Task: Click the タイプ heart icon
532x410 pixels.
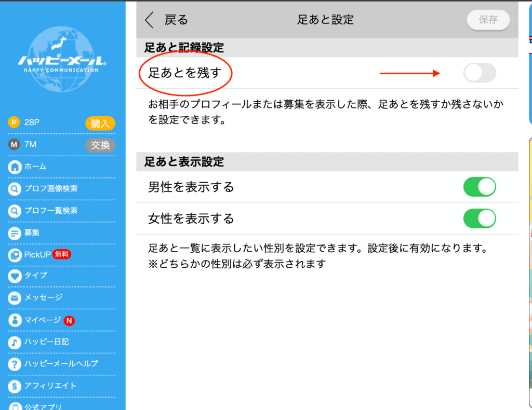Action: click(15, 276)
